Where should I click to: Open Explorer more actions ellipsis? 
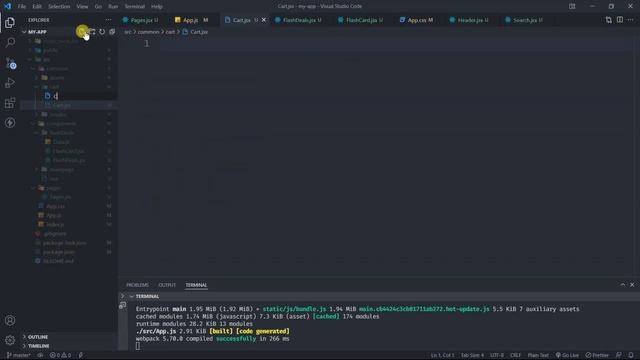108,20
